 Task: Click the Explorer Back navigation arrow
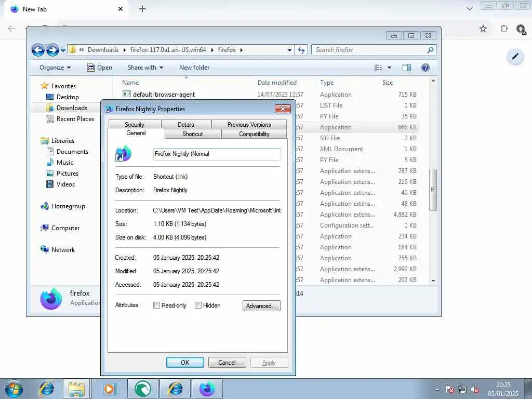click(38, 50)
